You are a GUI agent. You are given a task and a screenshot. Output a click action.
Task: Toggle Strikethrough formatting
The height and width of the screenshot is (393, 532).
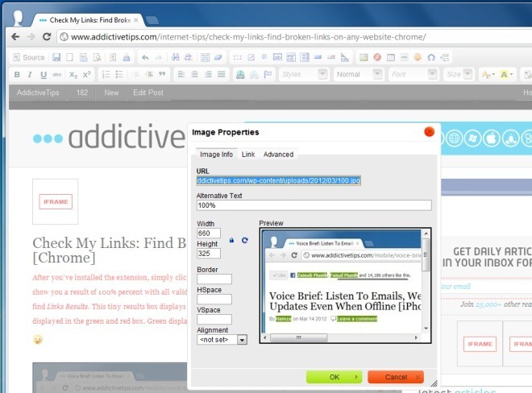57,75
